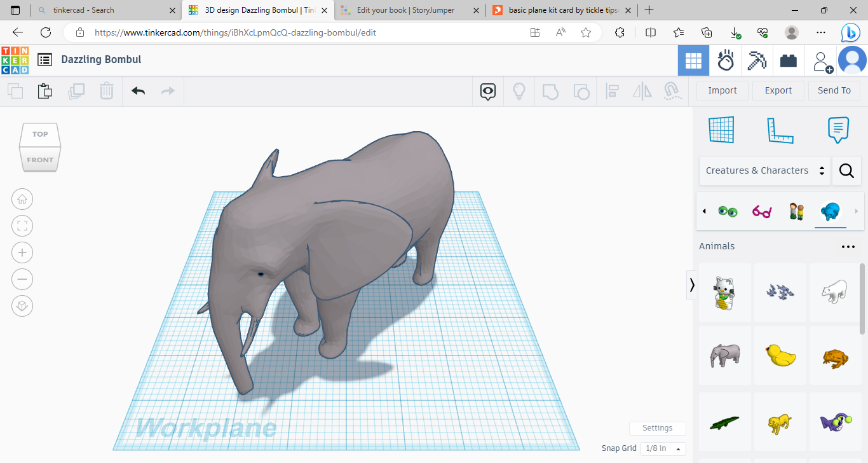Select the Ungroup tool
868x463 pixels.
581,91
